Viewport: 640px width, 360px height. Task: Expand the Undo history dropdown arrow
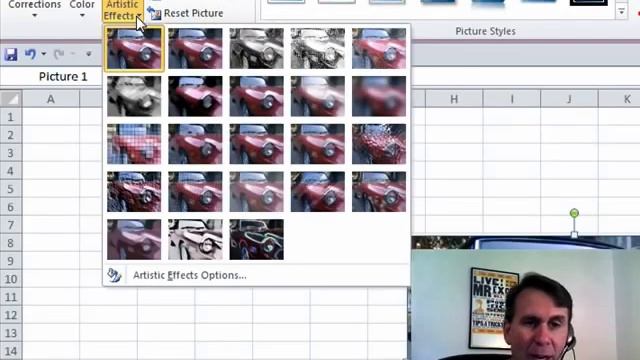click(x=44, y=54)
